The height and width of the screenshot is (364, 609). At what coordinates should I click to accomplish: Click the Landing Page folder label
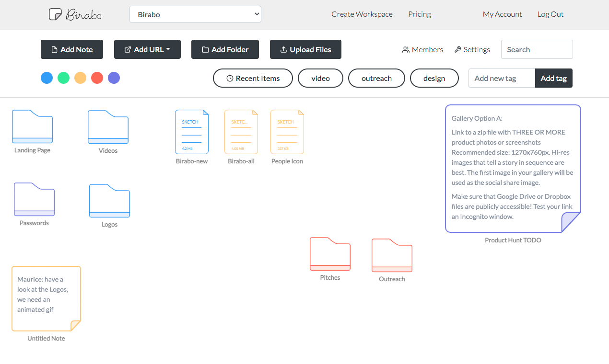32,150
